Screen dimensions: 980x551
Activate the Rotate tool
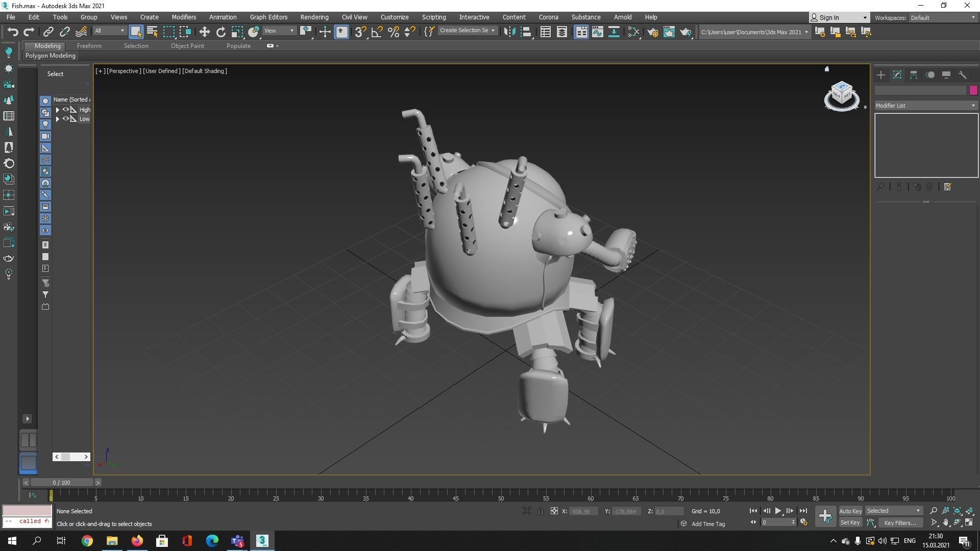[x=220, y=32]
